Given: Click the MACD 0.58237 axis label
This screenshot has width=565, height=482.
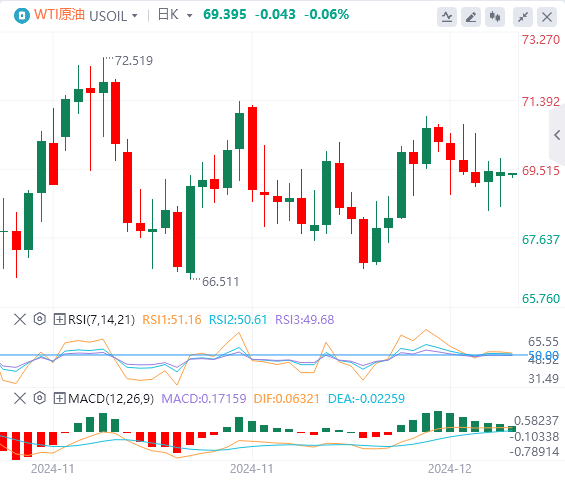Looking at the screenshot, I should [x=537, y=421].
